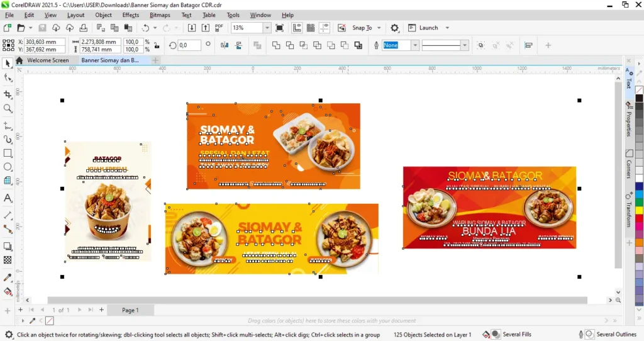This screenshot has height=341, width=644.
Task: Click the Undo icon
Action: [145, 28]
